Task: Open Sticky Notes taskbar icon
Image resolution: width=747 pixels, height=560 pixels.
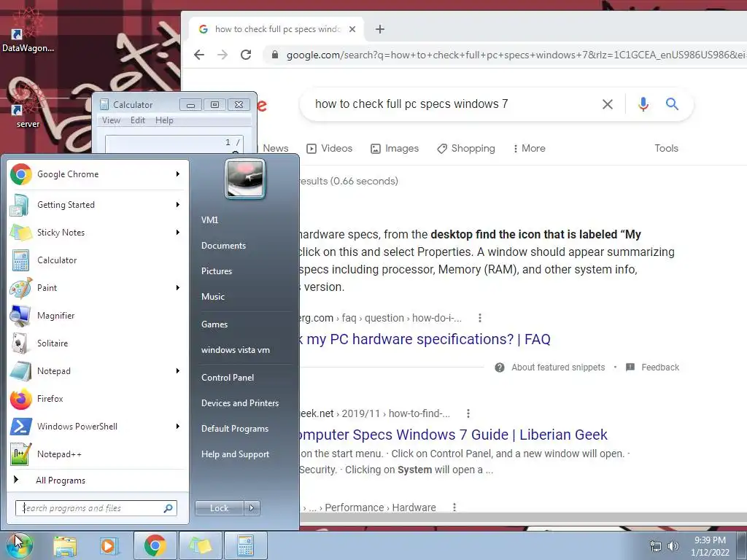Action: [200, 545]
